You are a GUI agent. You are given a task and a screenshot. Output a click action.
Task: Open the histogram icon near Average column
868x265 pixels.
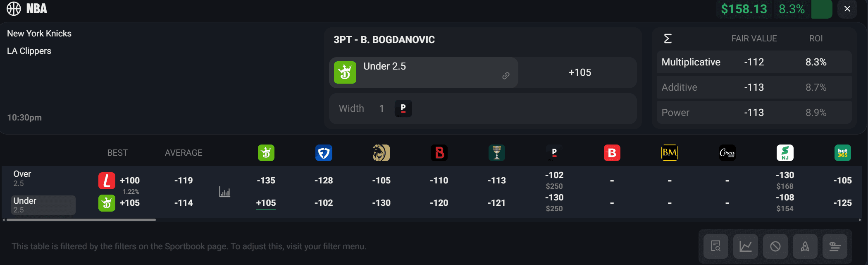pyautogui.click(x=225, y=192)
